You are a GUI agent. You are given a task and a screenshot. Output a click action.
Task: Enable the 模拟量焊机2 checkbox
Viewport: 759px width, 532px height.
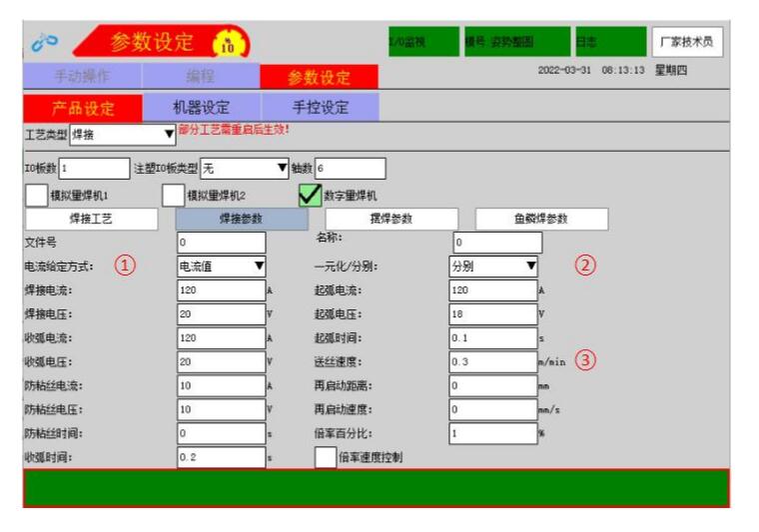pyautogui.click(x=174, y=196)
